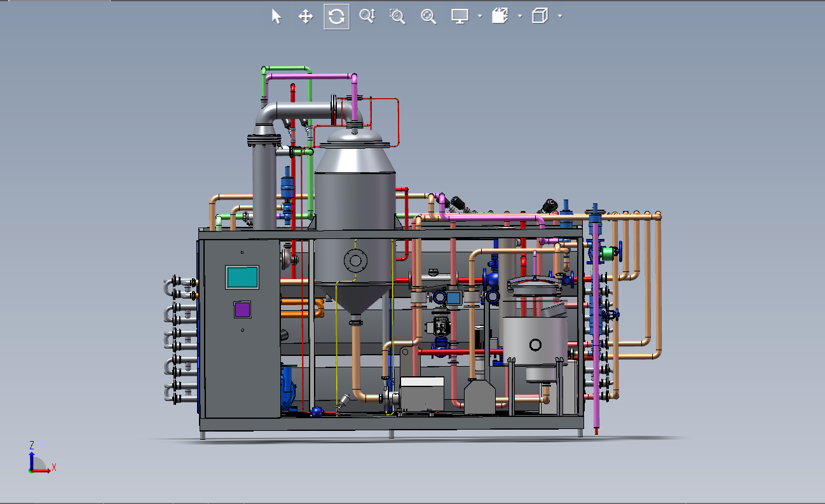The width and height of the screenshot is (825, 504).
Task: Select the purple square on the control cabinet
Action: pyautogui.click(x=242, y=310)
